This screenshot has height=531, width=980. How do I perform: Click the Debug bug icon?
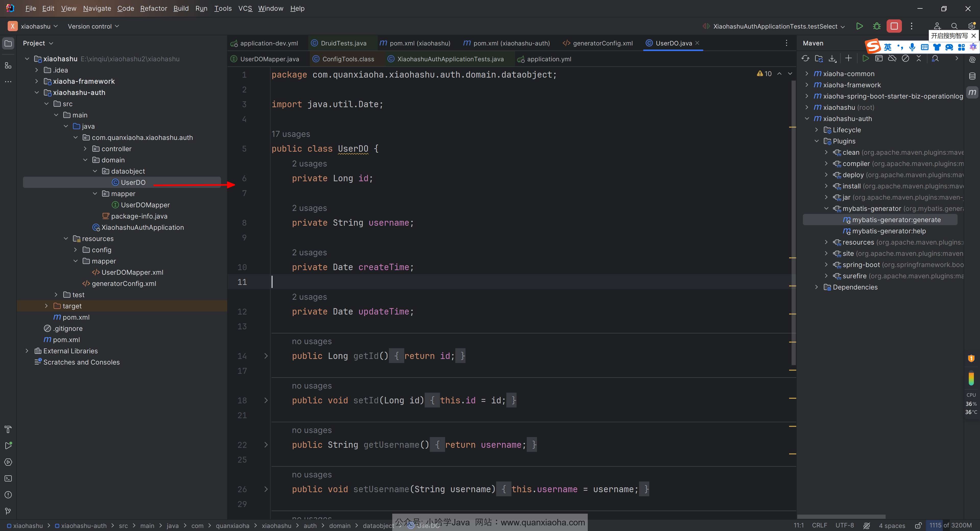[x=877, y=26]
